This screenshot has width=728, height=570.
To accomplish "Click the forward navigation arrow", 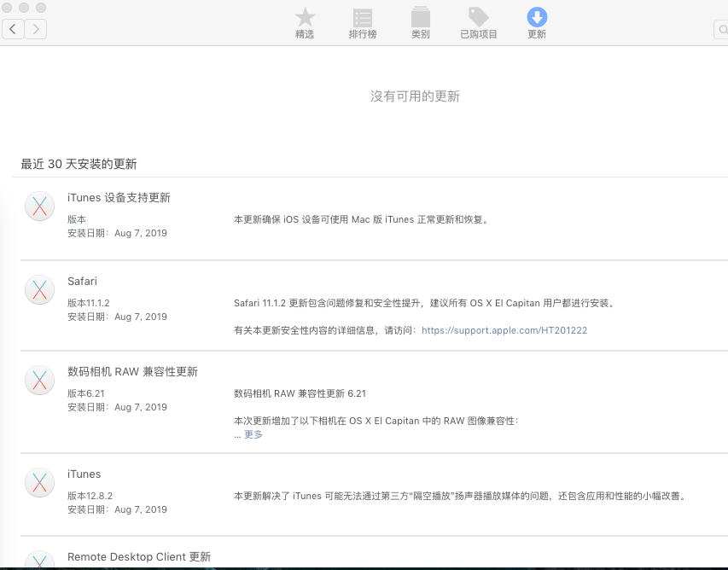I will point(36,29).
